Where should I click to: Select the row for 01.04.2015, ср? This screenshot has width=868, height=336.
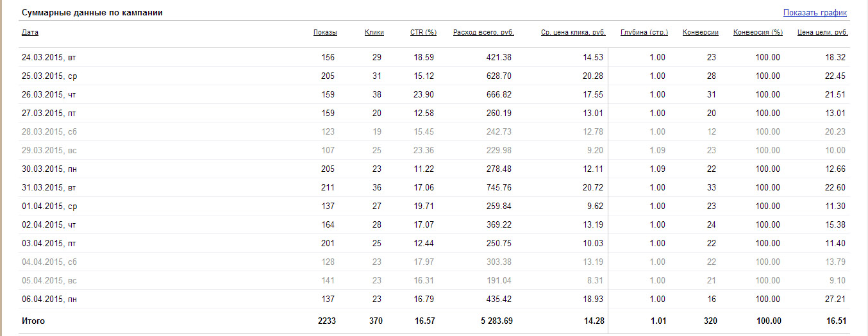tap(434, 206)
